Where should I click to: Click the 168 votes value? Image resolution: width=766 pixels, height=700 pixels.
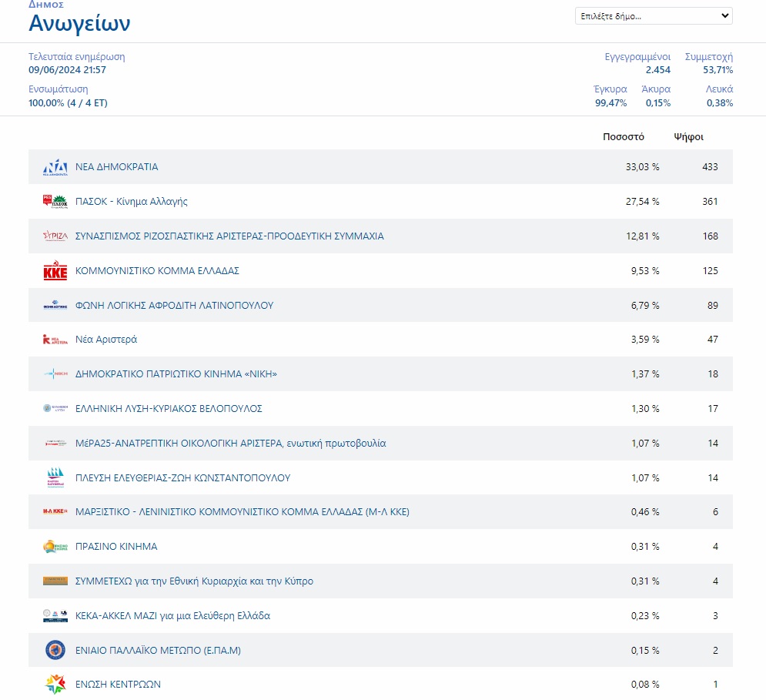710,236
